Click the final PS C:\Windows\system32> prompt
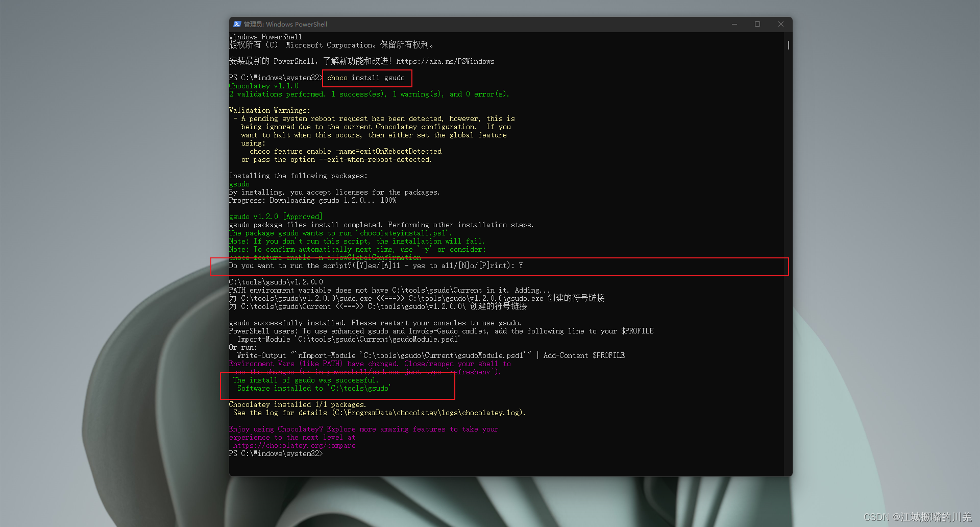 [276, 453]
